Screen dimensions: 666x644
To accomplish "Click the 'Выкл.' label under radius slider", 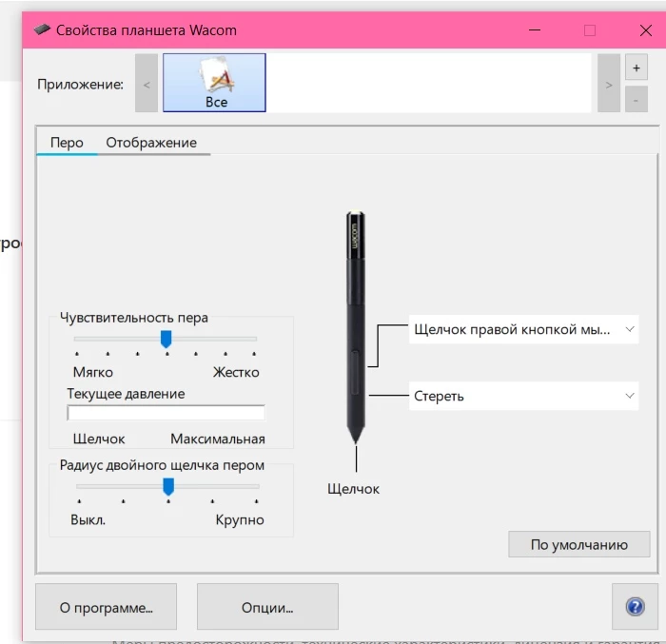I will (x=88, y=519).
